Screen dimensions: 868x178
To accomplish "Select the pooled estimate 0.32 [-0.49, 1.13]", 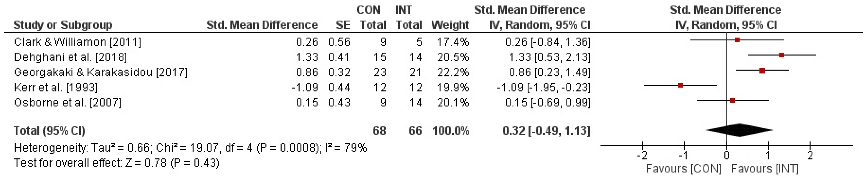I will coord(546,131).
